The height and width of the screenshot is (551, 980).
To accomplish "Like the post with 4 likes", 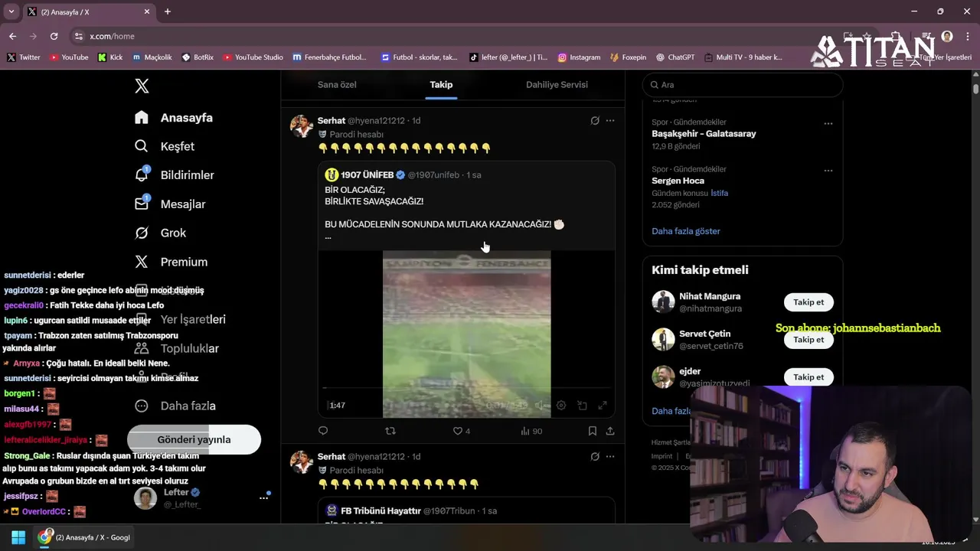I will point(461,431).
